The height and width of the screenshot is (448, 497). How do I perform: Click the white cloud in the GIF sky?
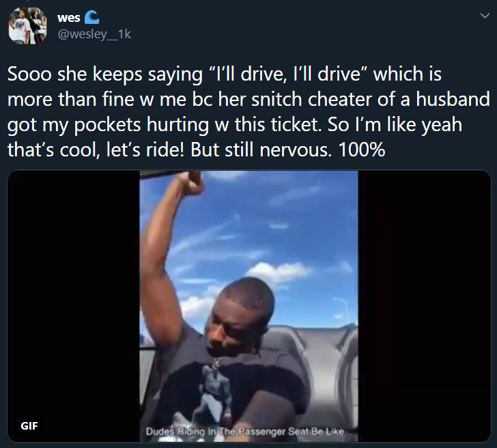click(x=278, y=272)
